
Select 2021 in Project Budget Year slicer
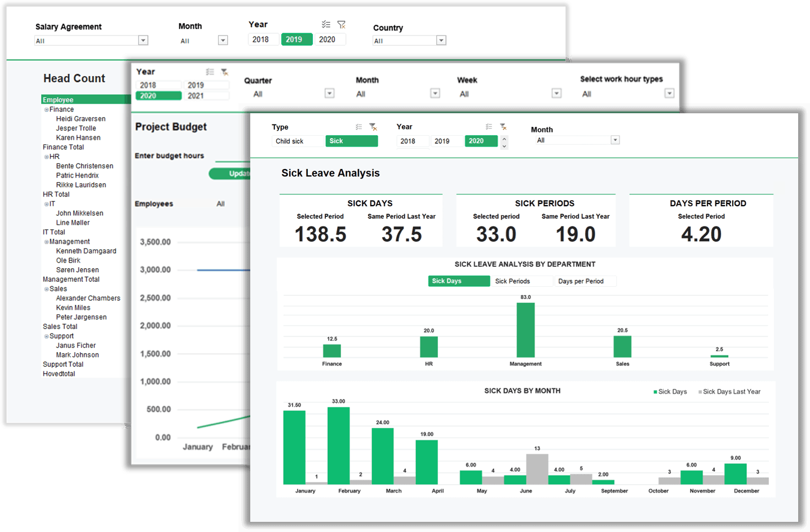(x=206, y=96)
